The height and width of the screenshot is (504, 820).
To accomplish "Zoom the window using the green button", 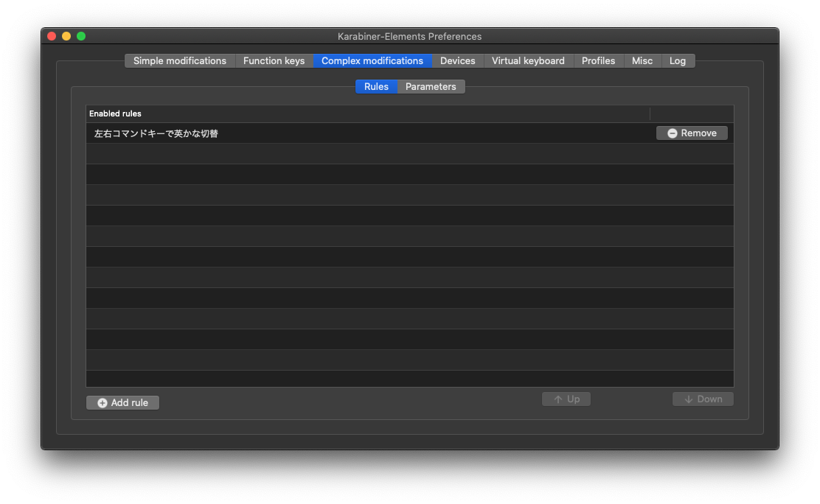I will coord(81,36).
